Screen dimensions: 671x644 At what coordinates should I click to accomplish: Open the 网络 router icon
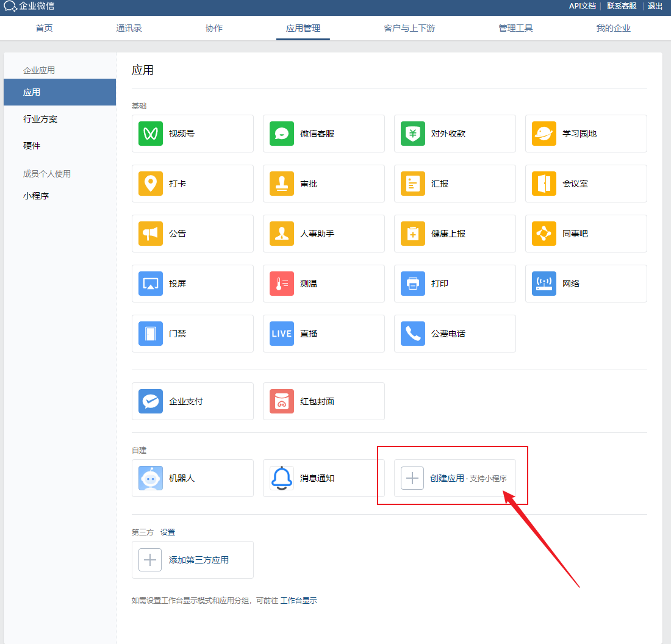tap(544, 284)
